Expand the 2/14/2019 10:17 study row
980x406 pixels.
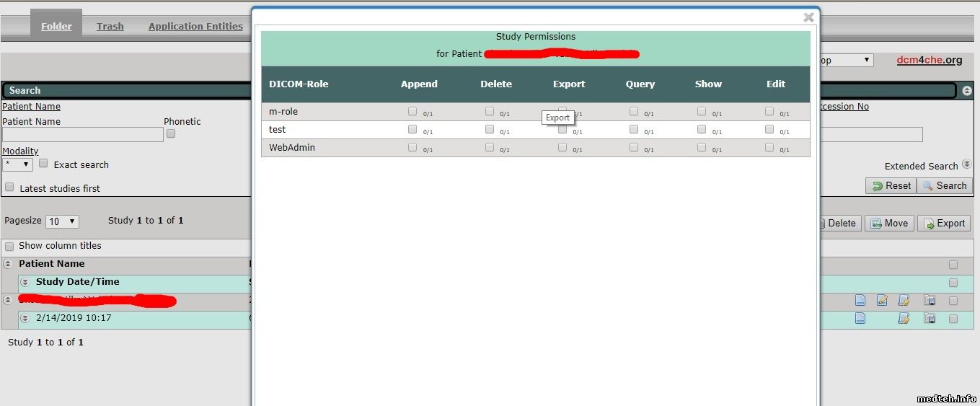click(x=25, y=318)
